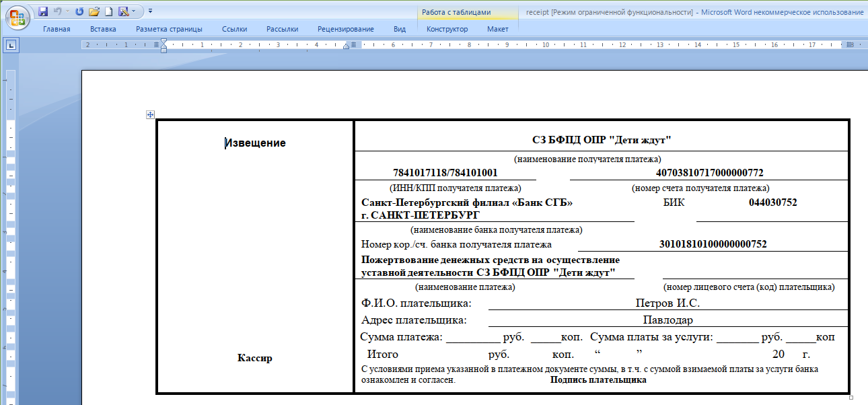
Task: Click the Пожертвование денежных средств line
Action: click(x=491, y=260)
